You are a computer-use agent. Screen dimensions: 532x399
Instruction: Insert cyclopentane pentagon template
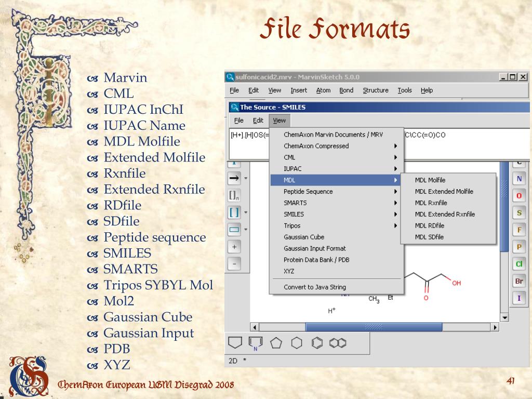276,343
